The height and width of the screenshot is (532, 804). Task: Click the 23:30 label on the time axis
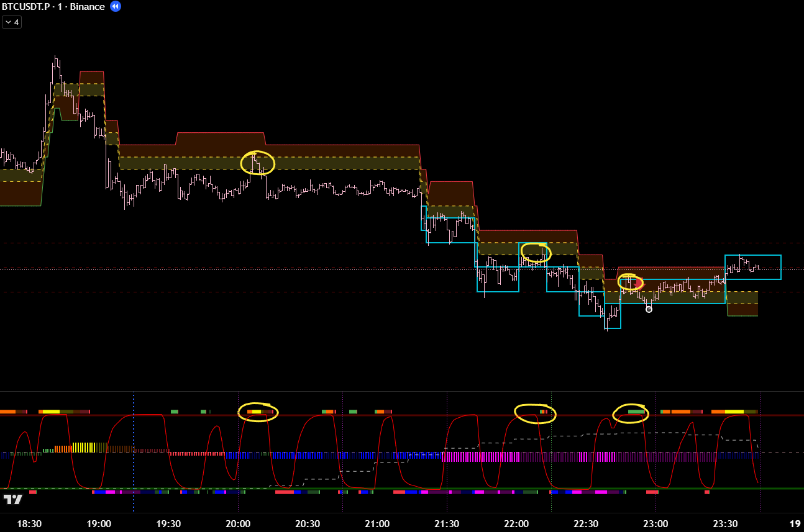coord(725,523)
